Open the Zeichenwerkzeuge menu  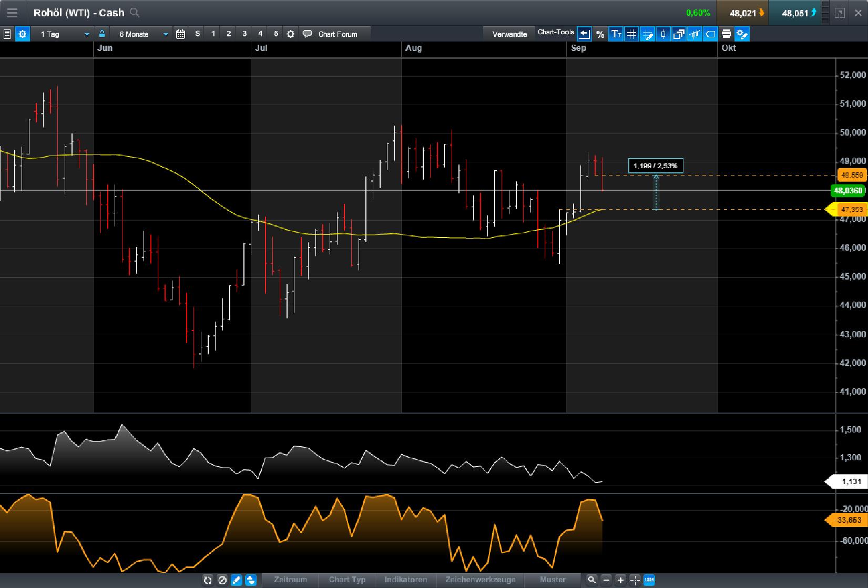[479, 580]
